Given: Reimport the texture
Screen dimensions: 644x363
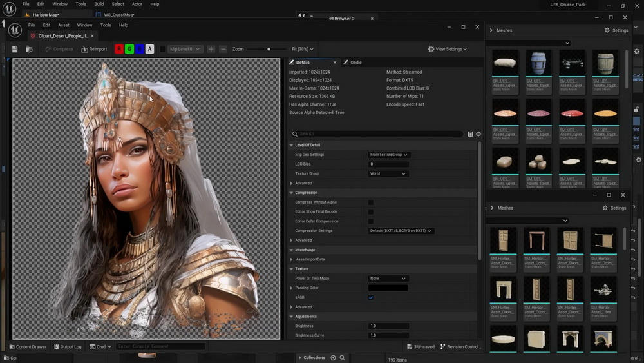Looking at the screenshot, I should [x=94, y=49].
